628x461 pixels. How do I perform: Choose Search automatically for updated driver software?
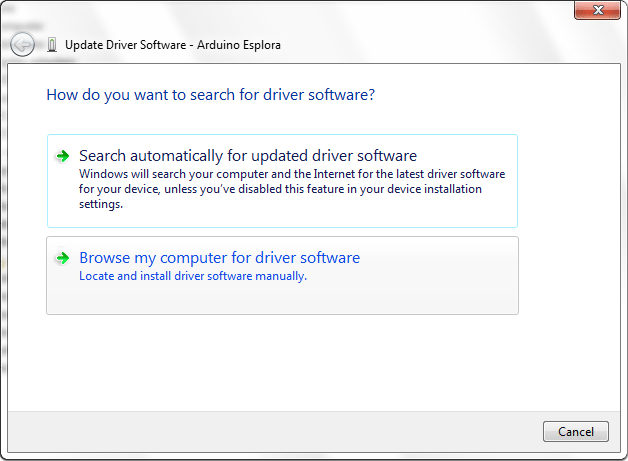(x=248, y=155)
